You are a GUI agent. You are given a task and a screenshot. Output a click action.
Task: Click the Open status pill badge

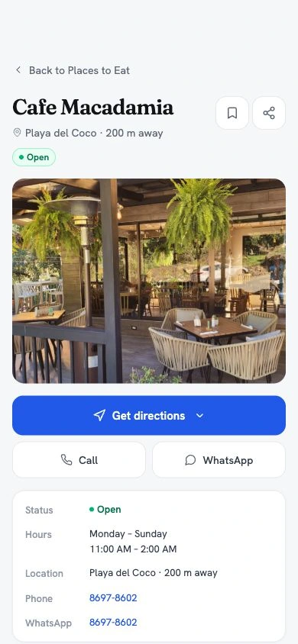pyautogui.click(x=34, y=157)
